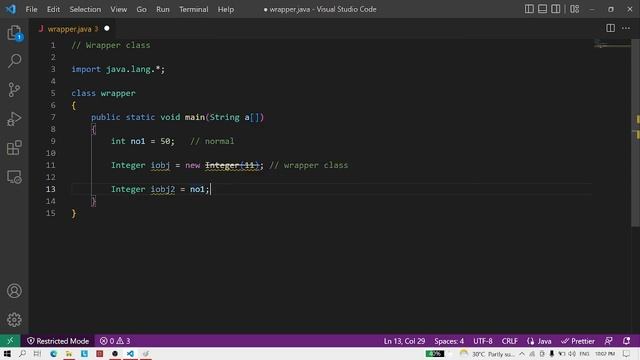Click the // normal comment
The height and width of the screenshot is (360, 640).
click(212, 141)
